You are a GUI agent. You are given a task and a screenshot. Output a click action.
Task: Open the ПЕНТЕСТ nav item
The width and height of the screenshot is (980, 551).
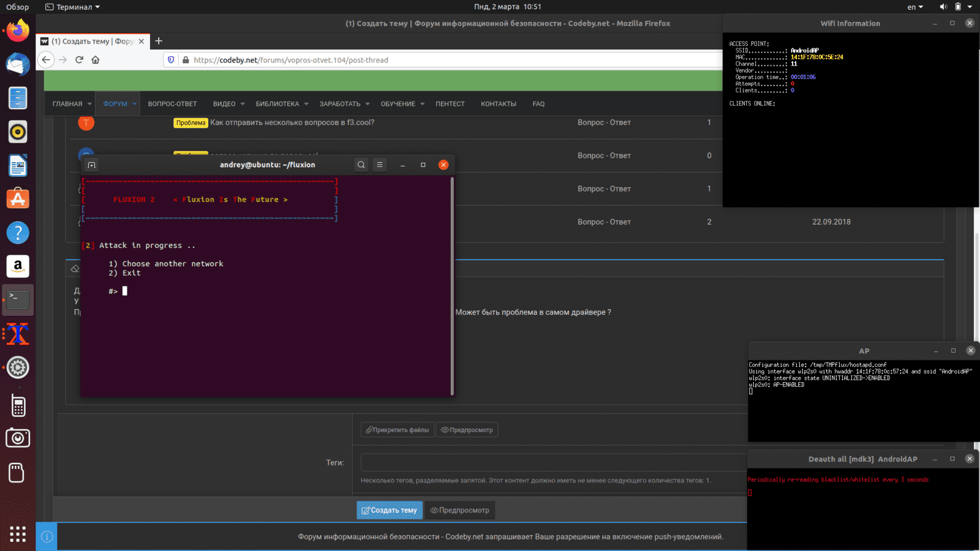coord(450,104)
